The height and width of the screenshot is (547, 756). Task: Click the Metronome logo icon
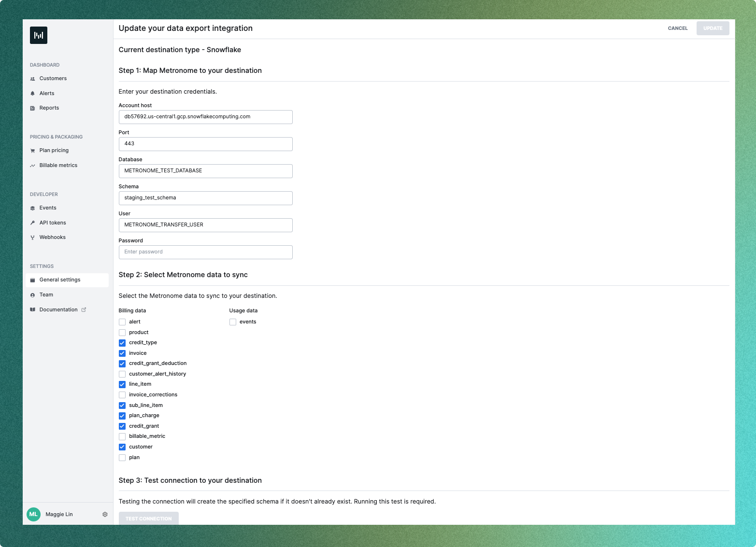(39, 35)
